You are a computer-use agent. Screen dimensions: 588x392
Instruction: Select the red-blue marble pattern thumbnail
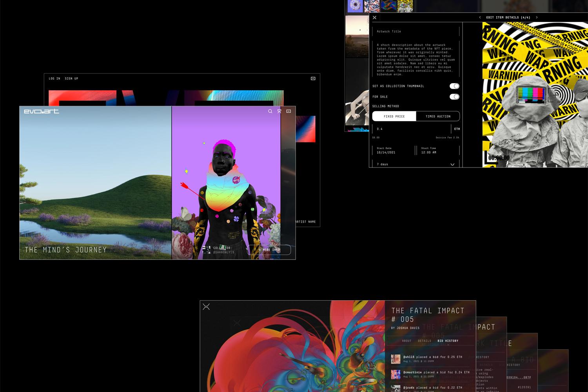[372, 6]
